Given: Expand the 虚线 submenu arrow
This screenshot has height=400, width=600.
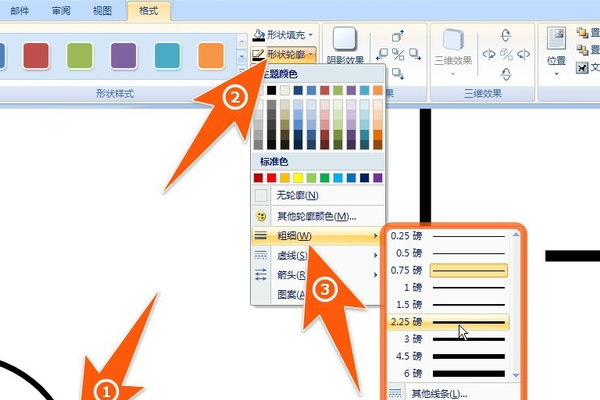Looking at the screenshot, I should (376, 255).
